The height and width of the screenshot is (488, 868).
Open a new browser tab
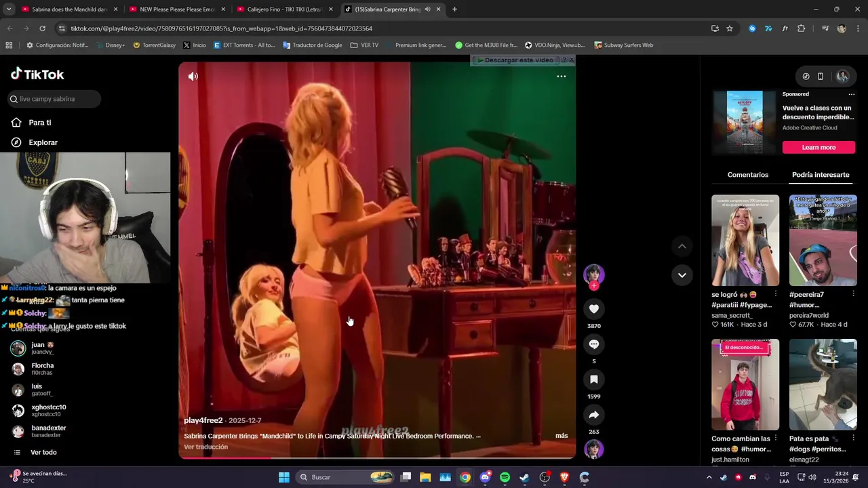(454, 9)
